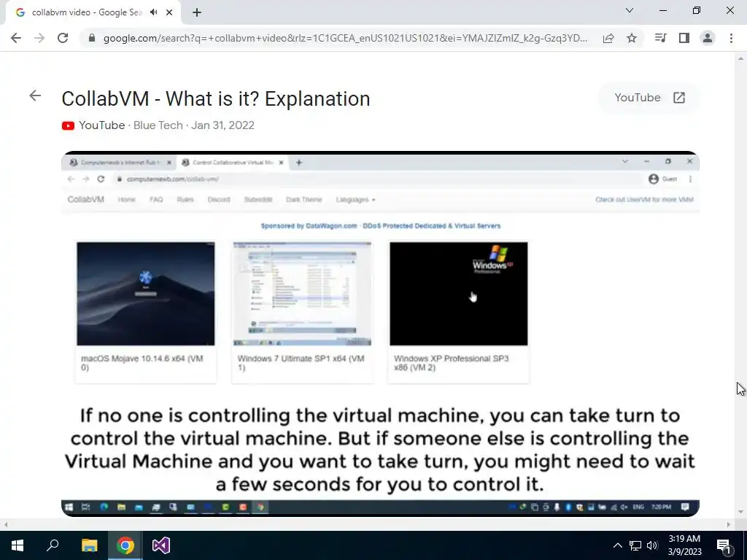The image size is (747, 560).
Task: View site info via lock icon
Action: pos(92,38)
